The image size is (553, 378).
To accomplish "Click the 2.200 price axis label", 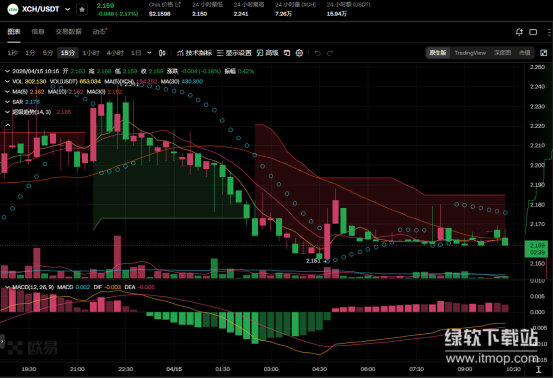I will click(x=537, y=165).
